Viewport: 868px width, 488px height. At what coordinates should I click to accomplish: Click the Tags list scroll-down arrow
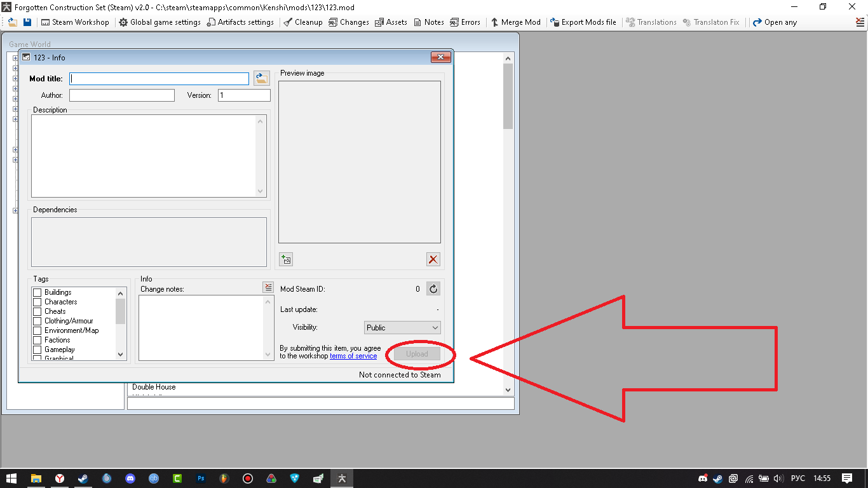coord(121,355)
